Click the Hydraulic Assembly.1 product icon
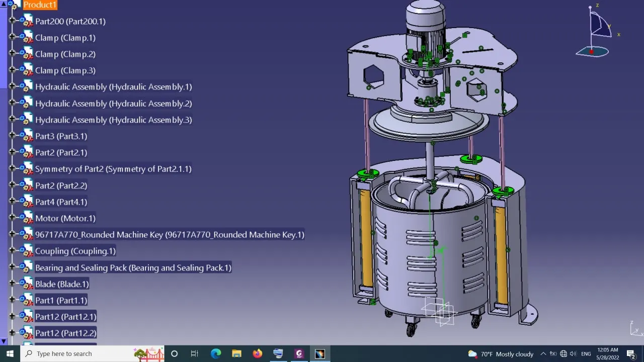Viewport: 644px width, 362px height. click(26, 87)
